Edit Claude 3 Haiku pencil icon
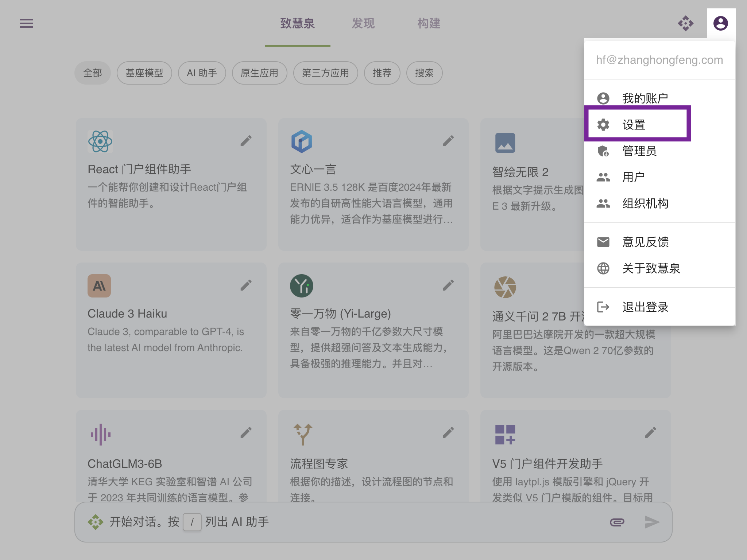The image size is (747, 560). (x=246, y=285)
